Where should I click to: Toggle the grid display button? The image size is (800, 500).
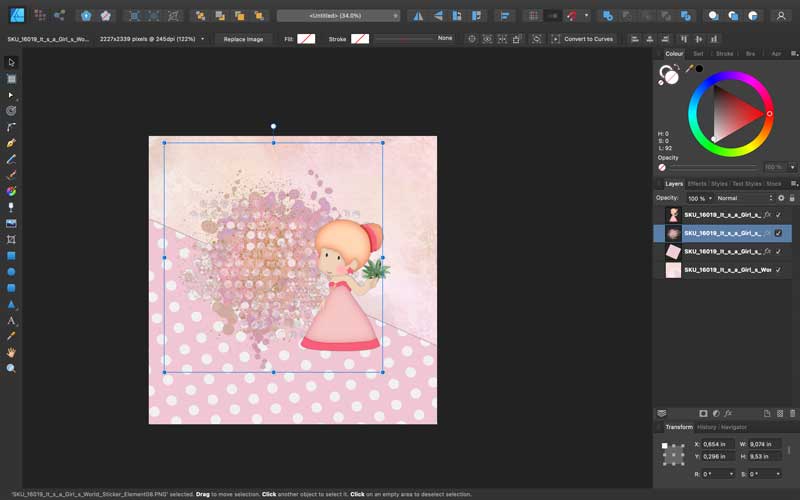[533, 16]
